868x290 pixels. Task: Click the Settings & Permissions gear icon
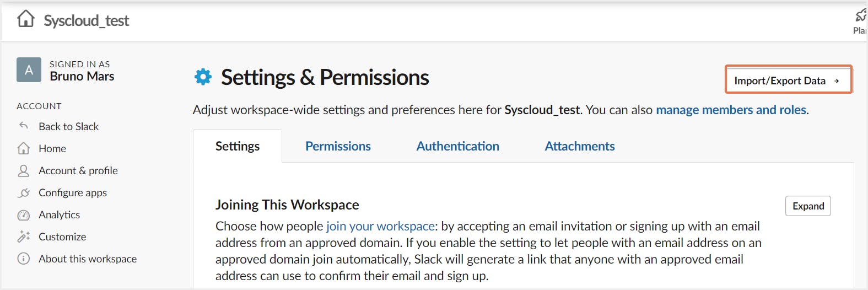pos(203,77)
